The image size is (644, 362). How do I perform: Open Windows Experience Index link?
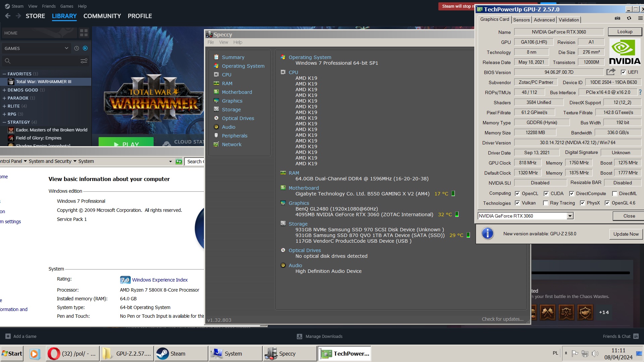tap(160, 280)
